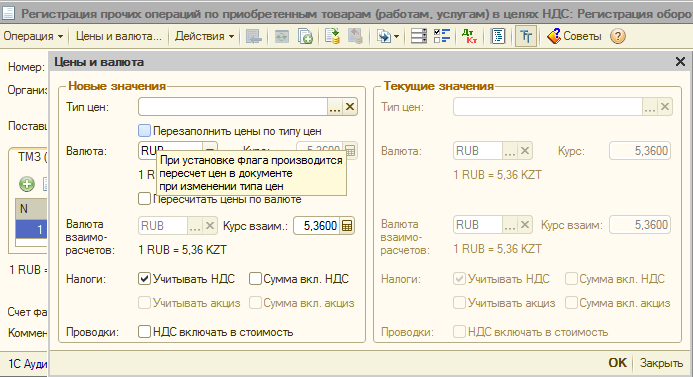Expand the Действия dropdown menu
693x377 pixels.
(204, 36)
